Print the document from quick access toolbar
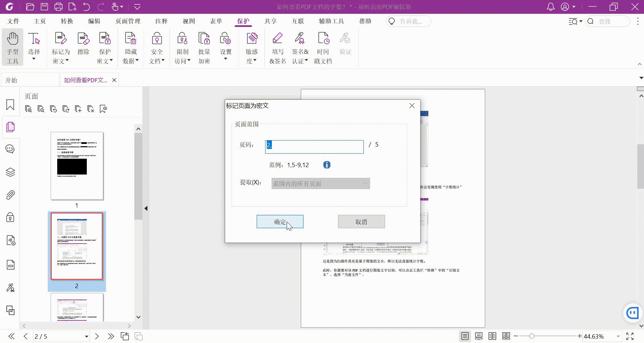 coord(58,7)
